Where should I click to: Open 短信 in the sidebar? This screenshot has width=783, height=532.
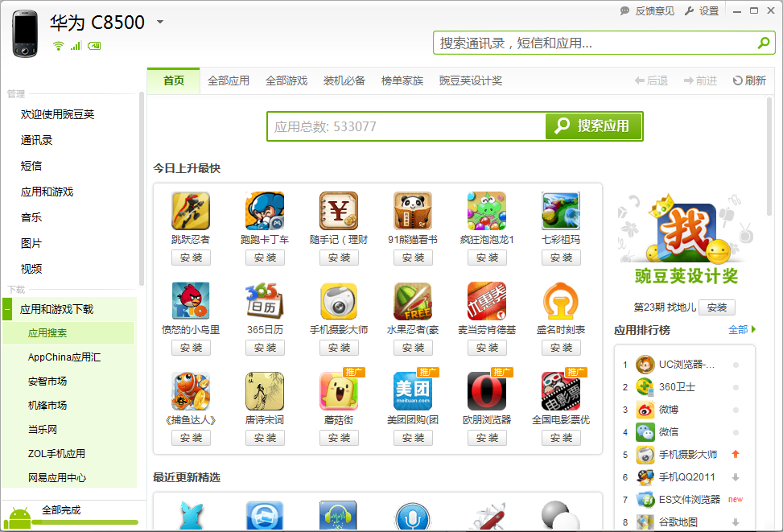pyautogui.click(x=31, y=166)
